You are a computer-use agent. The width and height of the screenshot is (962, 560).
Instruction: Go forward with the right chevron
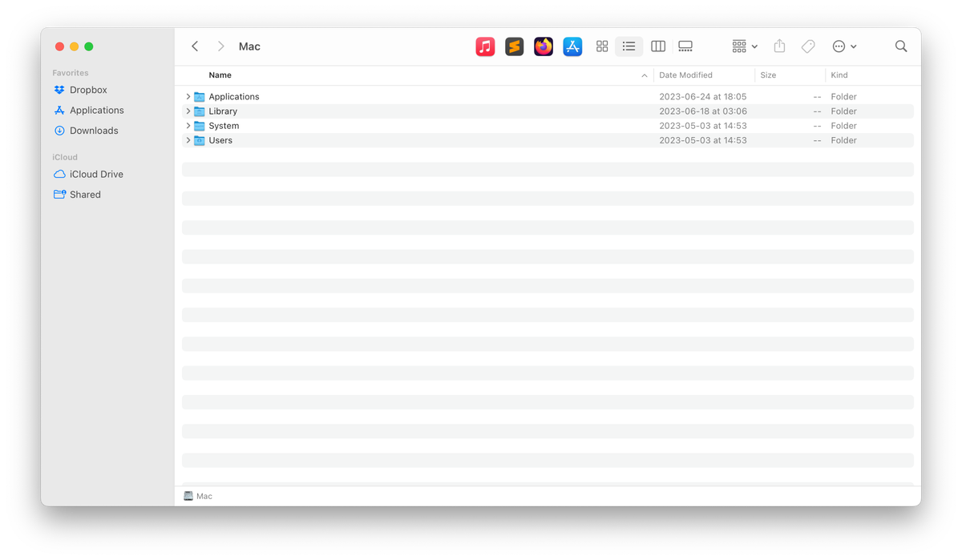[x=220, y=46]
